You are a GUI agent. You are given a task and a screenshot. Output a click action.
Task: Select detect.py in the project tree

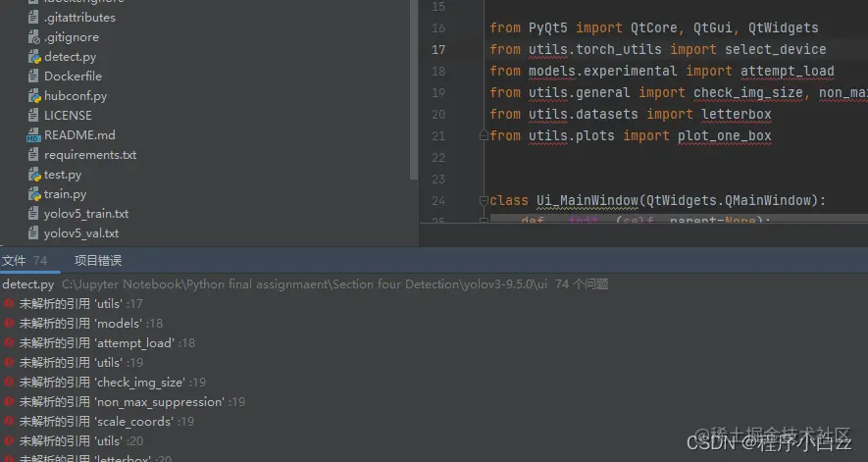tap(71, 57)
